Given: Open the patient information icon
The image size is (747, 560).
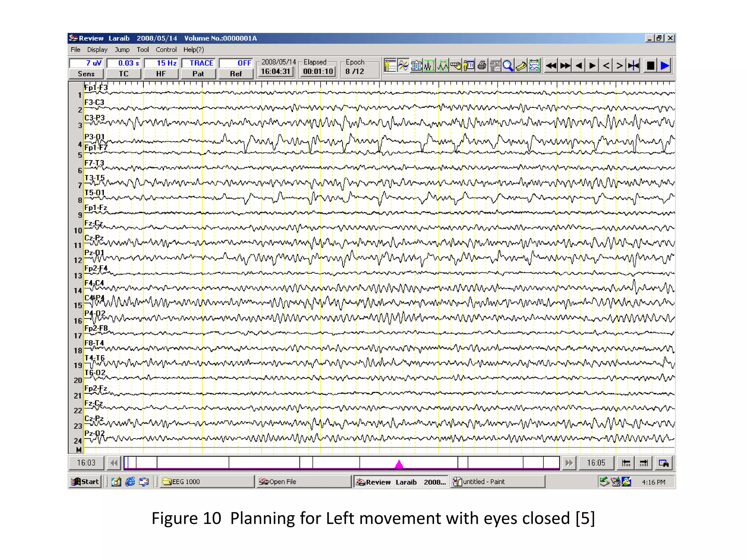Looking at the screenshot, I should tap(469, 66).
